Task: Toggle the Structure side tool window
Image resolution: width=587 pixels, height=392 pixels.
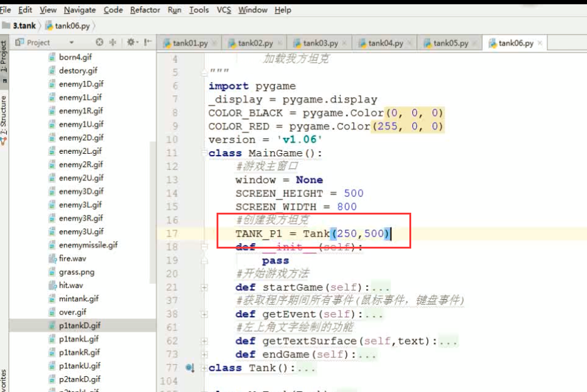Action: [4, 120]
